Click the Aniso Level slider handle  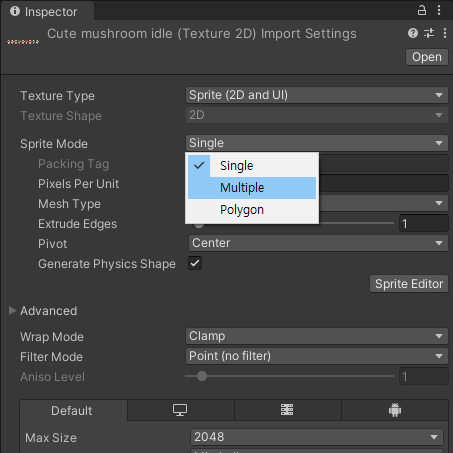[x=202, y=376]
